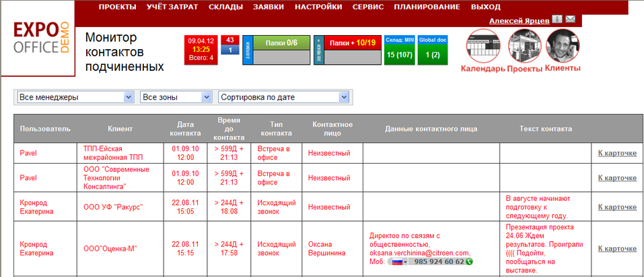
Task: Click the green phone call icon
Action: click(x=469, y=261)
